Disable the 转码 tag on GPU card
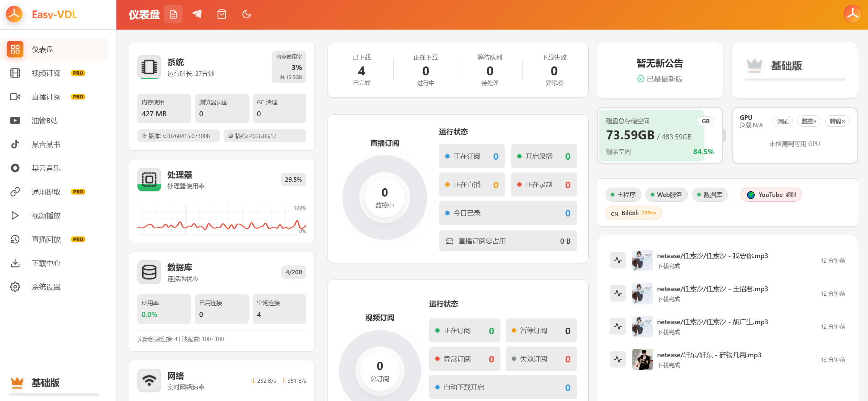 pyautogui.click(x=837, y=121)
